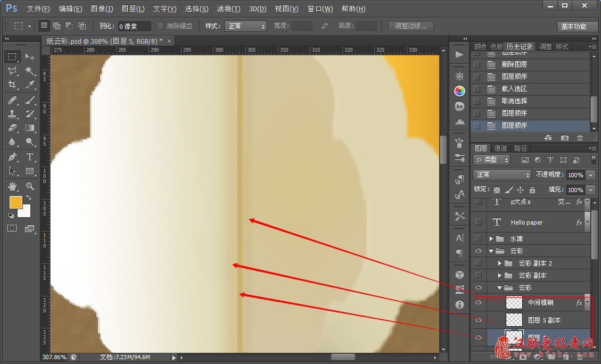This screenshot has height=364, width=601.
Task: Show the 云彩 副本 2 group
Action: (479, 263)
